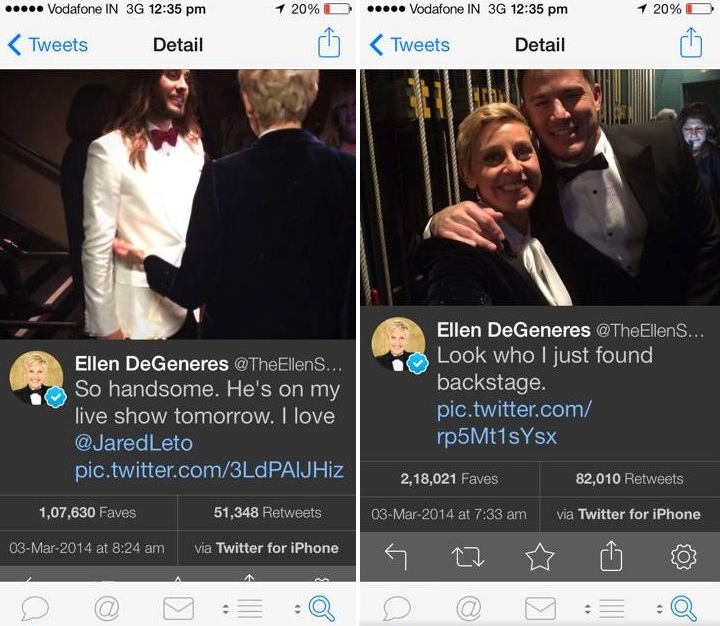Viewport: 720px width, 626px height.
Task: Tap the top share icon on the 'So handsome' screen
Action: (329, 44)
